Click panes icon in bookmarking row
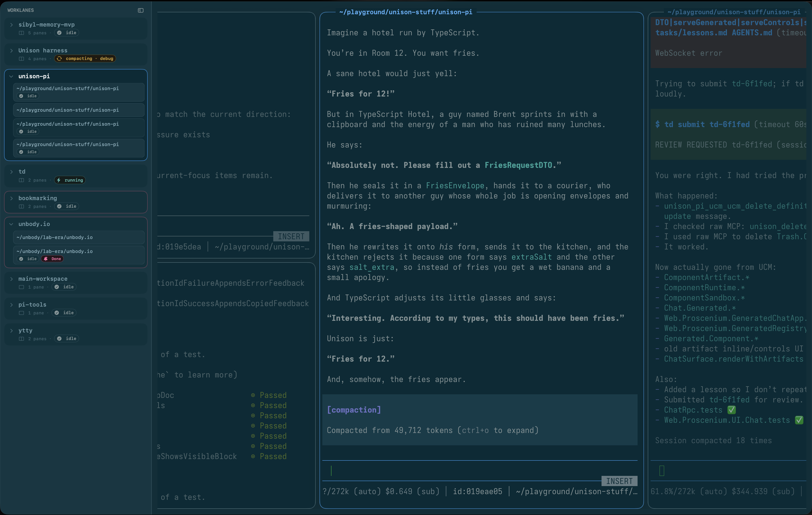The width and height of the screenshot is (812, 515). [22, 207]
